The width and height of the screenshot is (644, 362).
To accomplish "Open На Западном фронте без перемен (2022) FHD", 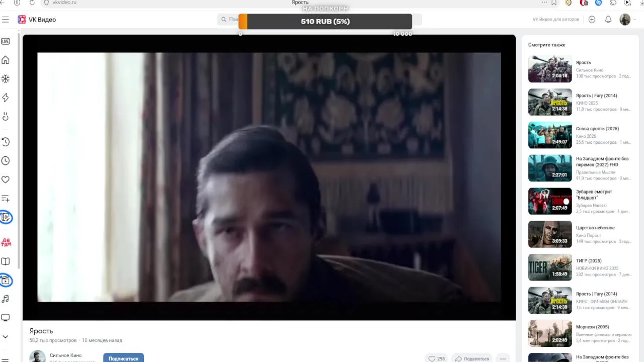I will click(x=602, y=162).
